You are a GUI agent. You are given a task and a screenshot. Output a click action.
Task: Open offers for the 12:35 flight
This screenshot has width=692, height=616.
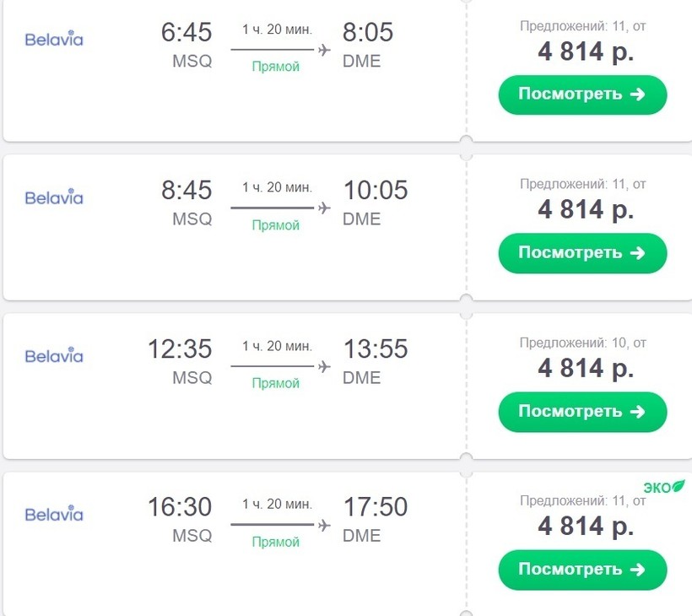click(582, 412)
